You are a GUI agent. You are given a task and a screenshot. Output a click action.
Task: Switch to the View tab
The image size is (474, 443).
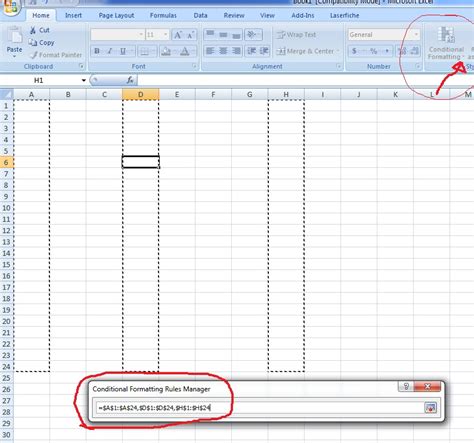[x=267, y=15]
